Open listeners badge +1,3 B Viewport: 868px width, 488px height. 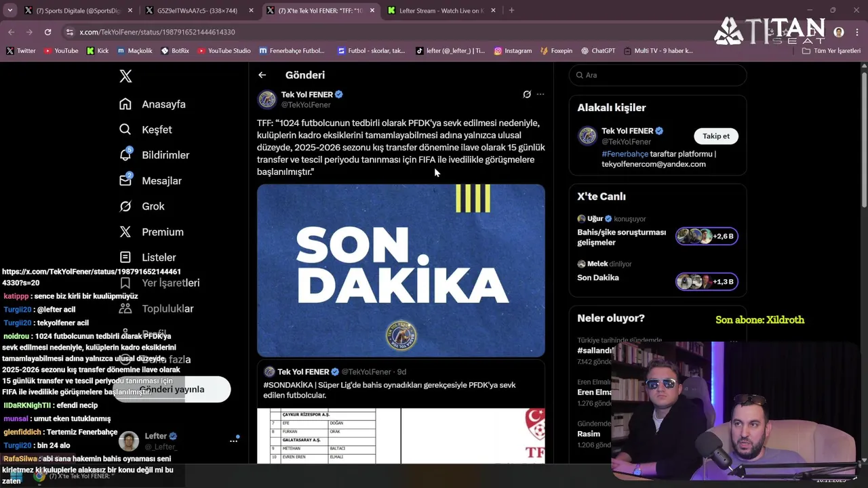tap(707, 282)
